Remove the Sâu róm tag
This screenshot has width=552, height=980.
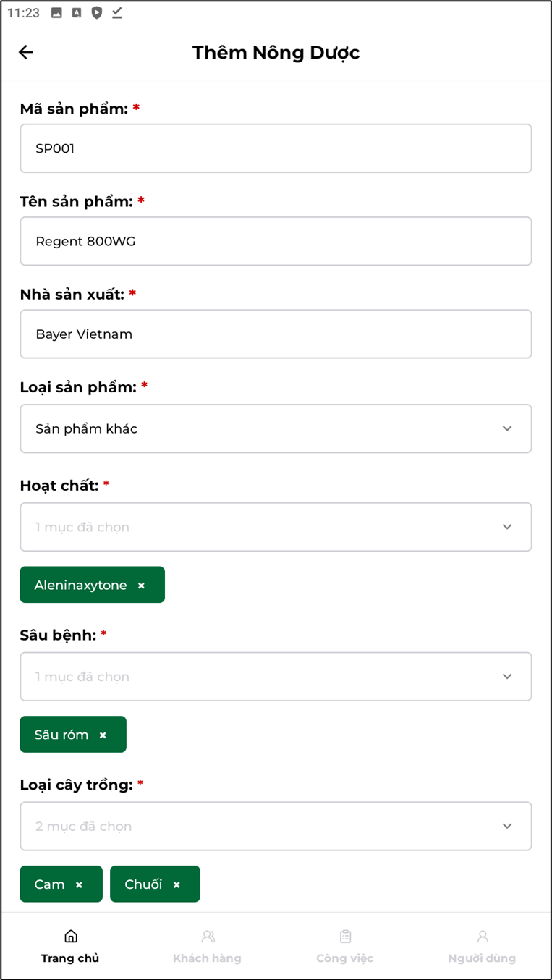pos(103,735)
